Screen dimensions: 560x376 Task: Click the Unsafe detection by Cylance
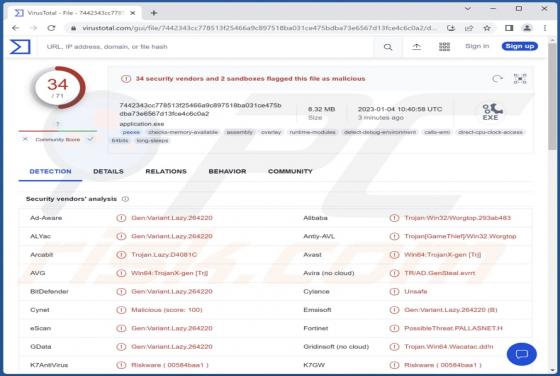point(416,291)
